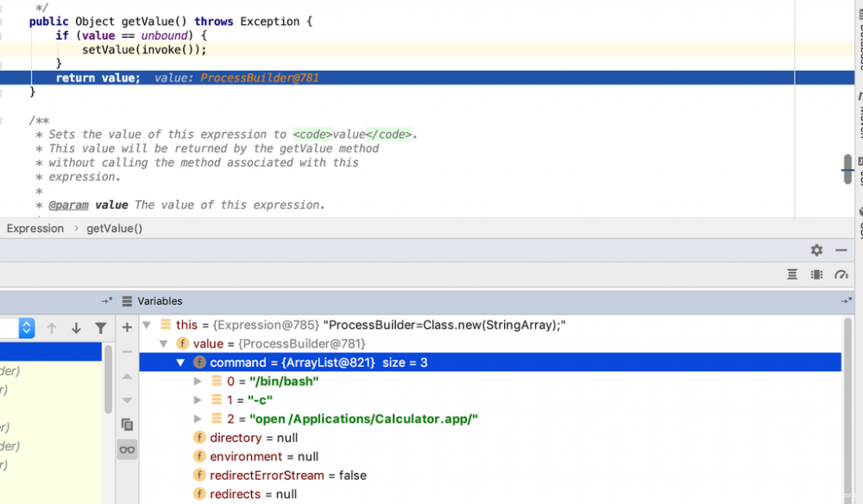
Task: Go to next frame down arrow
Action: [x=76, y=328]
